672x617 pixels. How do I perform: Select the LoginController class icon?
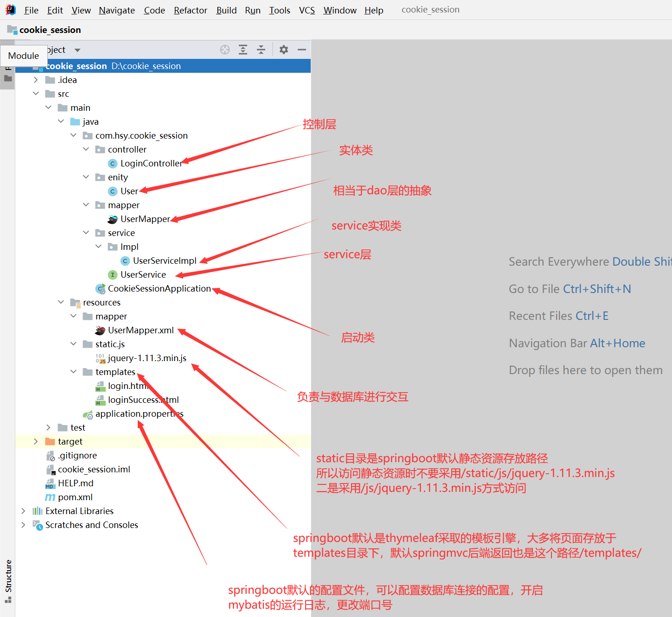(x=112, y=163)
